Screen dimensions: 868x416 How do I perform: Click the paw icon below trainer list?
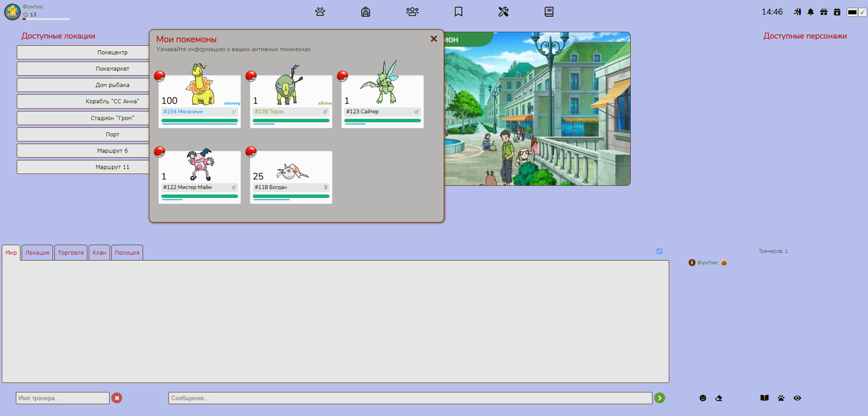tap(781, 398)
